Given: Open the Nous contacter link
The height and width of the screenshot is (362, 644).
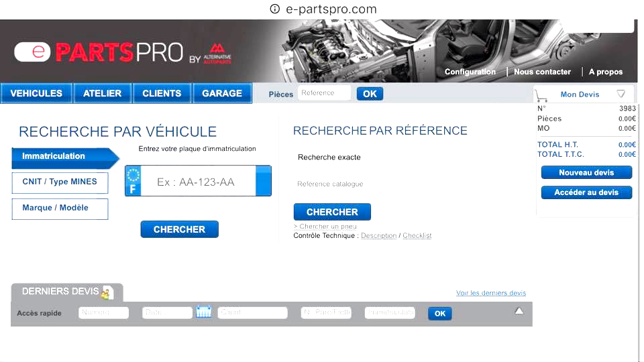Looking at the screenshot, I should [x=542, y=72].
